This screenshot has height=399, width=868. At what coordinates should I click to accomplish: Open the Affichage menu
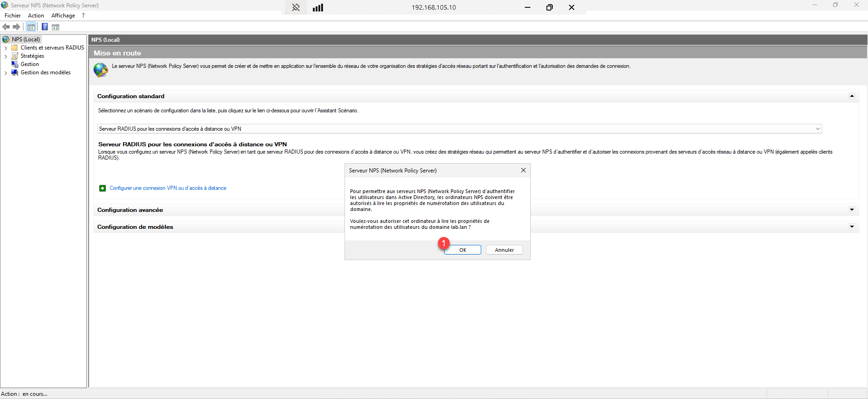click(x=63, y=16)
